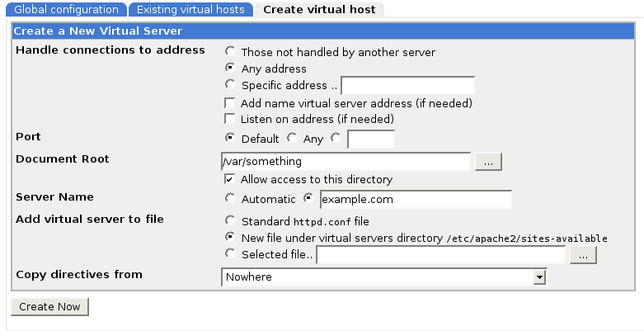Choose the Any port radio option
Image resolution: width=644 pixels, height=331 pixels.
292,138
